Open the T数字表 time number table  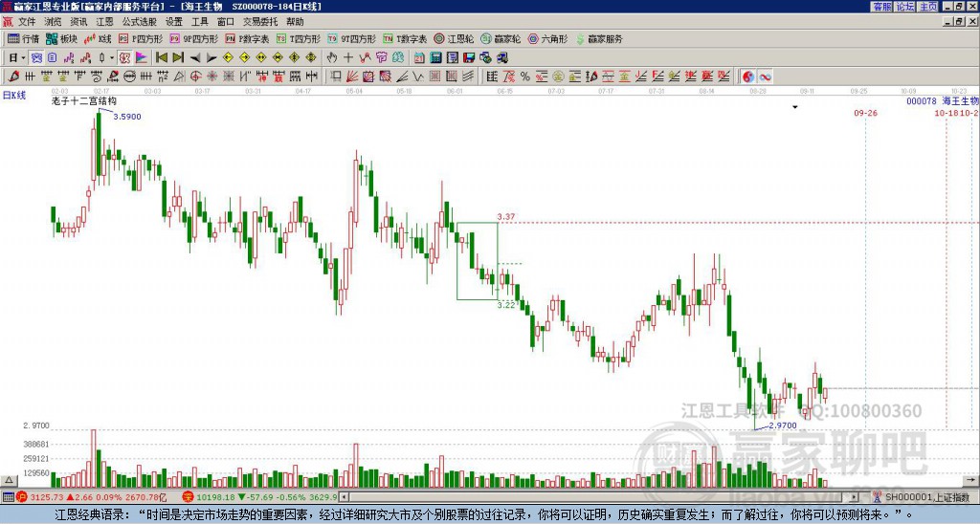(x=405, y=38)
